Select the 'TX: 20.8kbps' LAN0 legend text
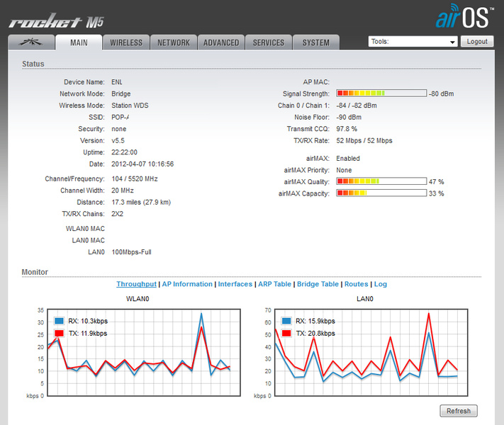Image resolution: width=504 pixels, height=425 pixels. point(315,334)
